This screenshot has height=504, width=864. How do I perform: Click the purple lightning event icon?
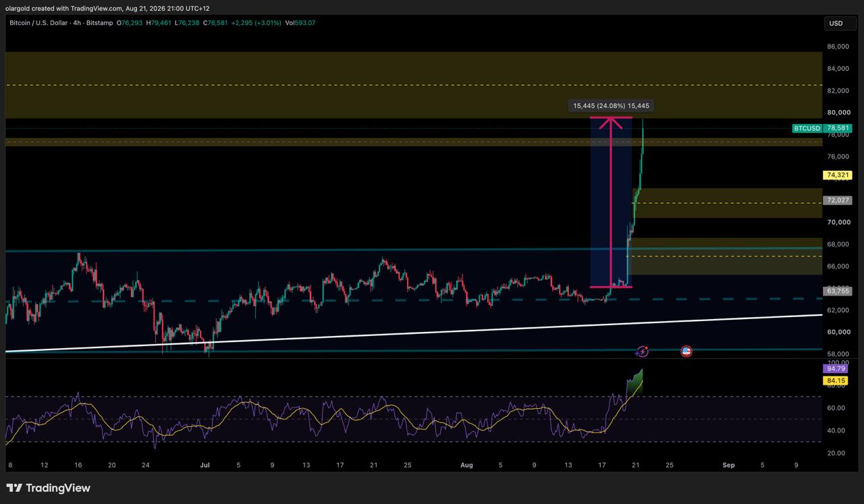tap(643, 351)
